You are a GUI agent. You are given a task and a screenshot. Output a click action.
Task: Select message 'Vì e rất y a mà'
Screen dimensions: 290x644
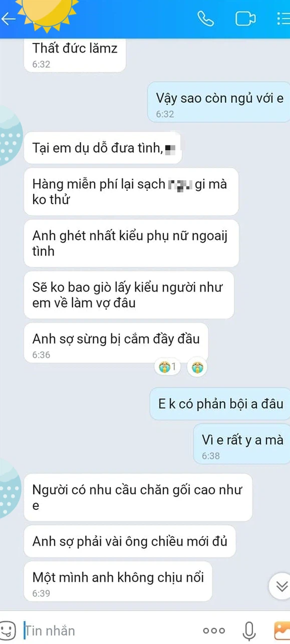(x=241, y=444)
